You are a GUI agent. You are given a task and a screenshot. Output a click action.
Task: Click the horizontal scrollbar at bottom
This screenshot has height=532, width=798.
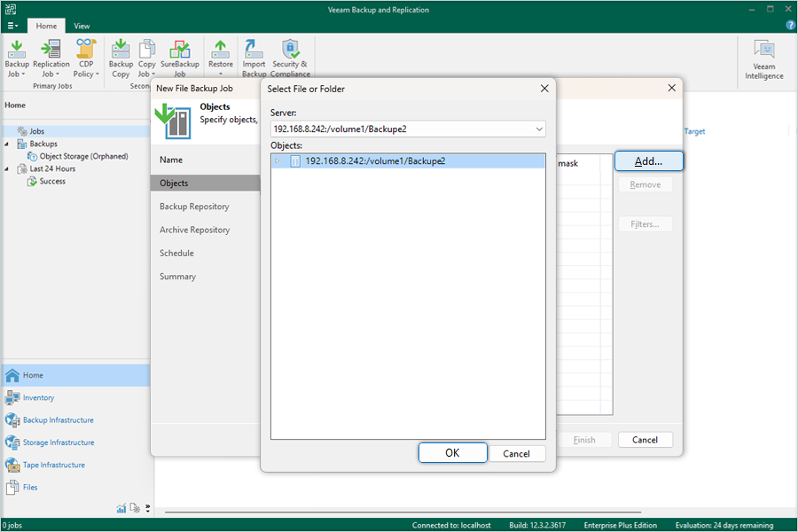[x=403, y=512]
